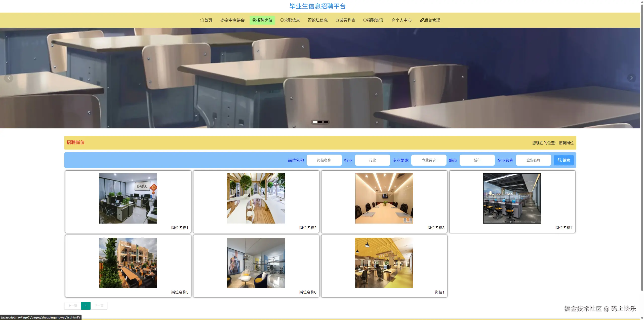Open the 岗位名称3 job thumbnail
The image size is (644, 320).
[x=384, y=198]
